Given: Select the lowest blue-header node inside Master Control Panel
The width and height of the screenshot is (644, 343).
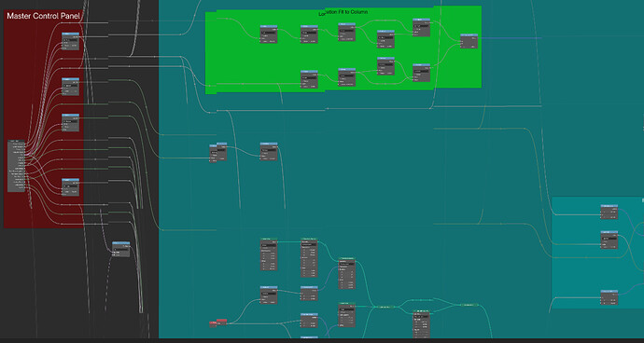Looking at the screenshot, I should click(70, 186).
